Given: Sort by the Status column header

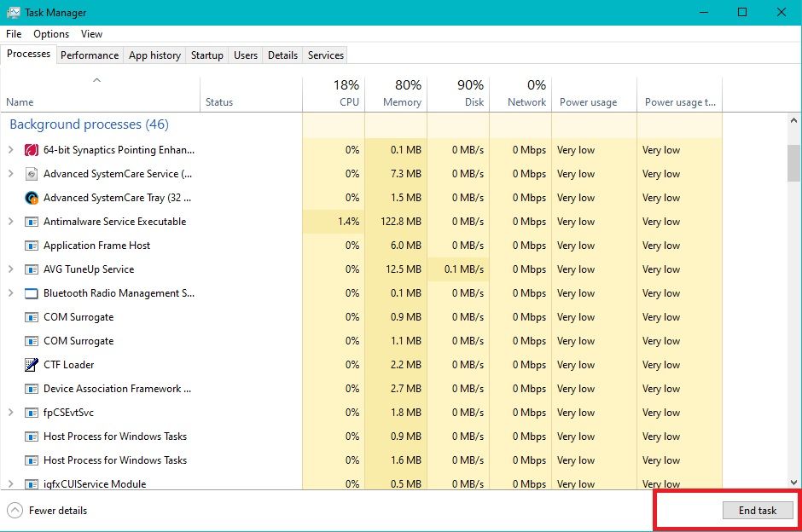Looking at the screenshot, I should [x=251, y=94].
